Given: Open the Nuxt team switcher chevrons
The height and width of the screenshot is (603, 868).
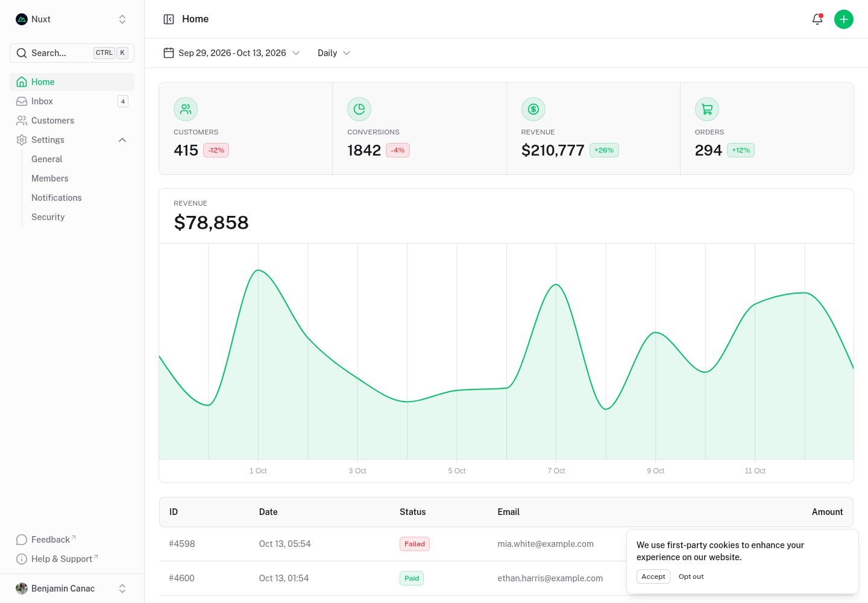Looking at the screenshot, I should [x=122, y=19].
